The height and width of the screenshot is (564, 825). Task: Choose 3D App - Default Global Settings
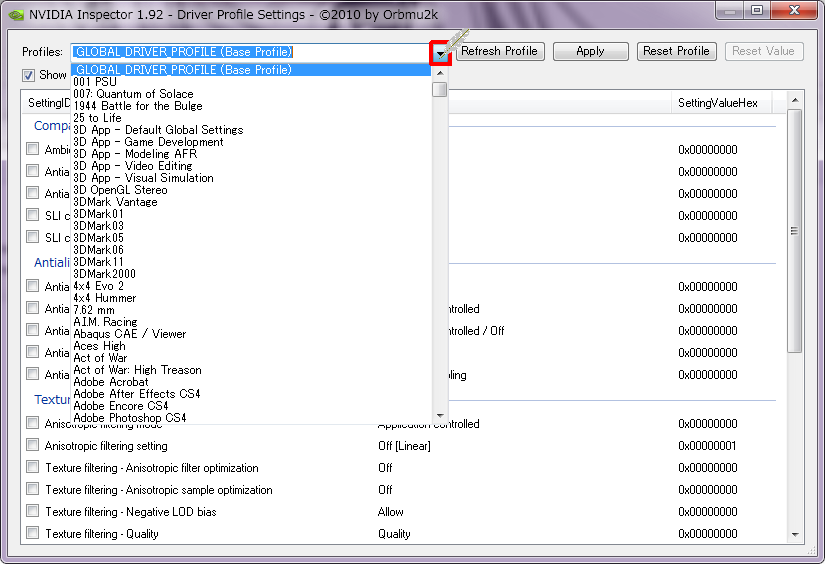(x=251, y=130)
